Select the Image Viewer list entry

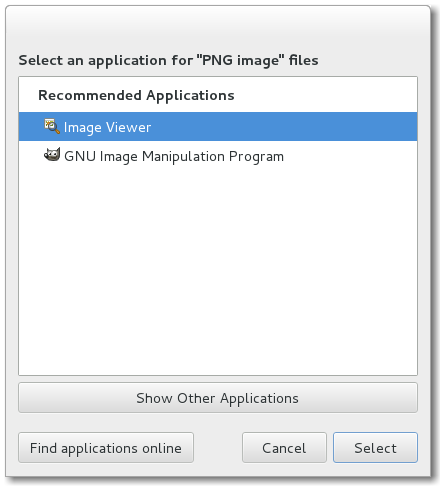(218, 126)
